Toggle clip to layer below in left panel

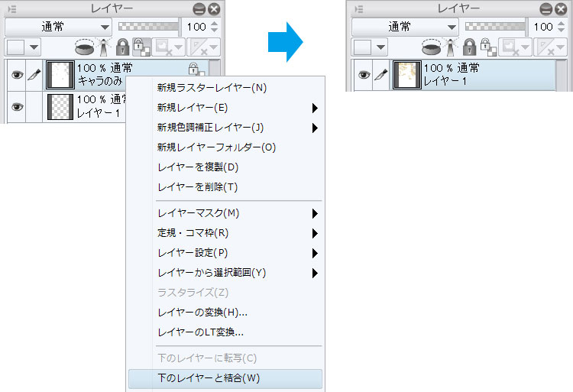84,47
